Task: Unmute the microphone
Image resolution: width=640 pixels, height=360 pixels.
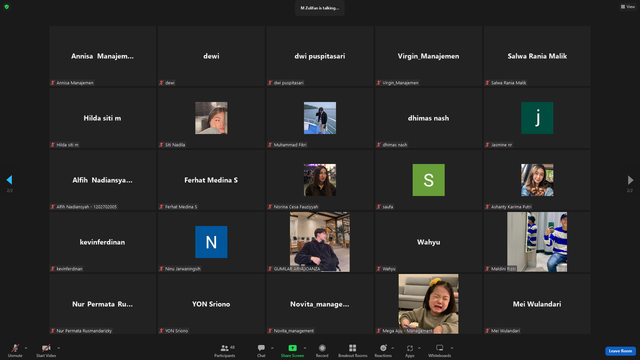Action: coord(15,350)
